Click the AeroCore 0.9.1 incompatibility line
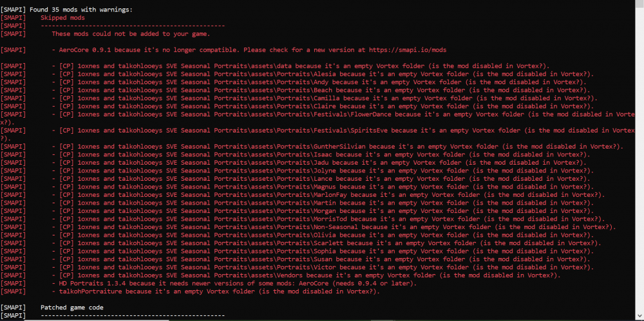644x321 pixels. click(193, 50)
